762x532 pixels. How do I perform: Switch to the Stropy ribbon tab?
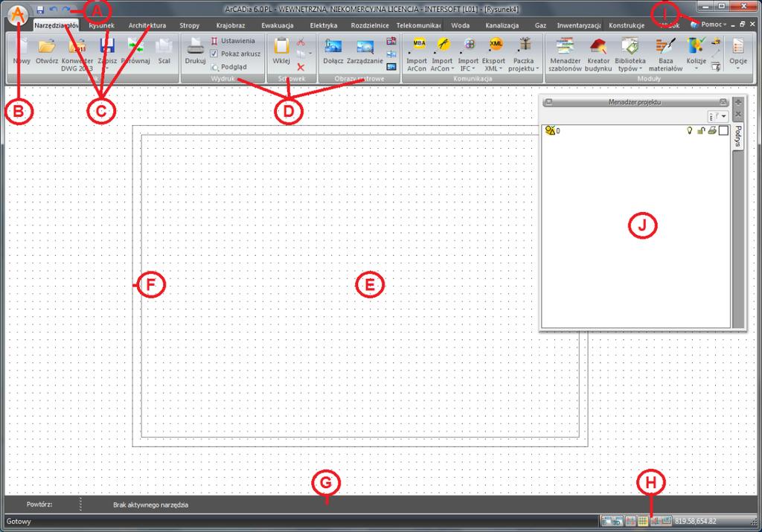tap(190, 25)
